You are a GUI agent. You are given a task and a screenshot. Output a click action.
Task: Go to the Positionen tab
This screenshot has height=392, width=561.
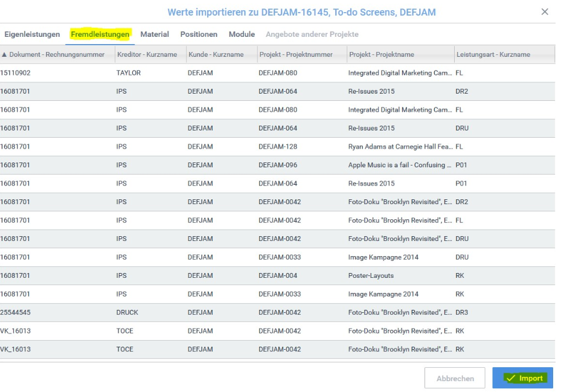(199, 34)
